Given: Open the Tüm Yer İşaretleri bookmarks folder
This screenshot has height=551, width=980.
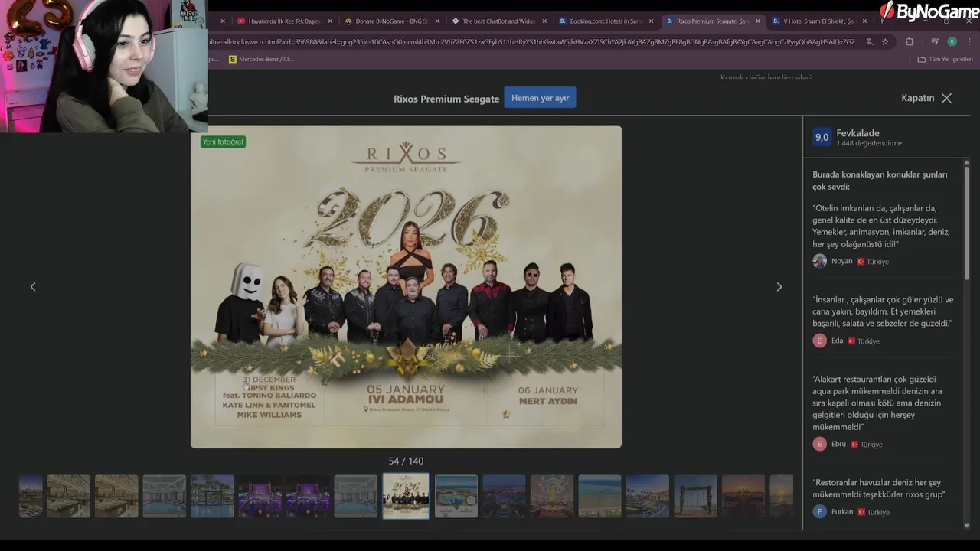Looking at the screenshot, I should [945, 59].
